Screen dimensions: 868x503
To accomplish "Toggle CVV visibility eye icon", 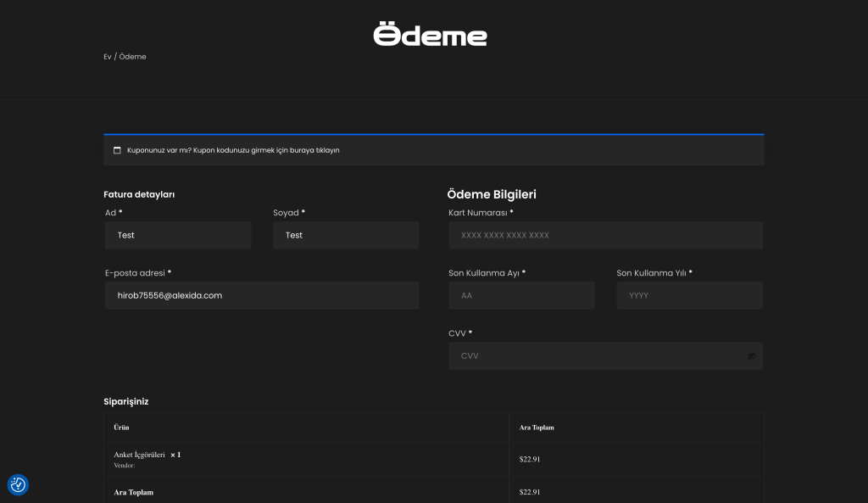I will (751, 356).
